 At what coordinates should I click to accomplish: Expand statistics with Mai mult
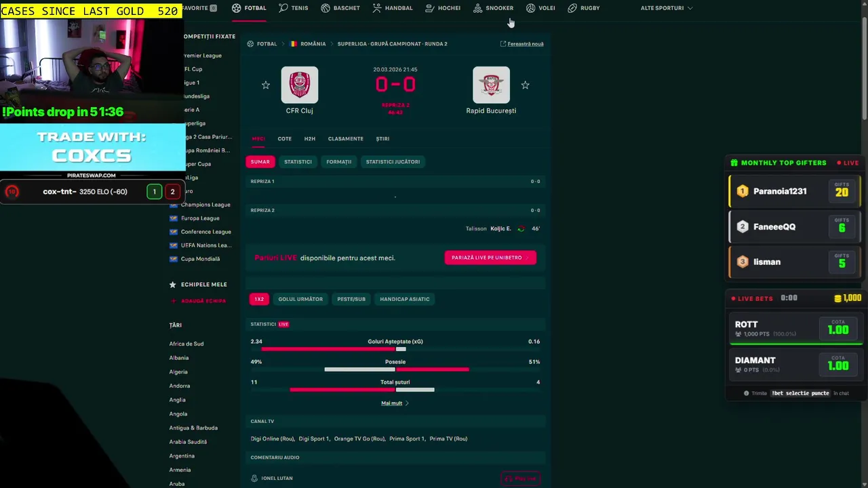tap(395, 403)
